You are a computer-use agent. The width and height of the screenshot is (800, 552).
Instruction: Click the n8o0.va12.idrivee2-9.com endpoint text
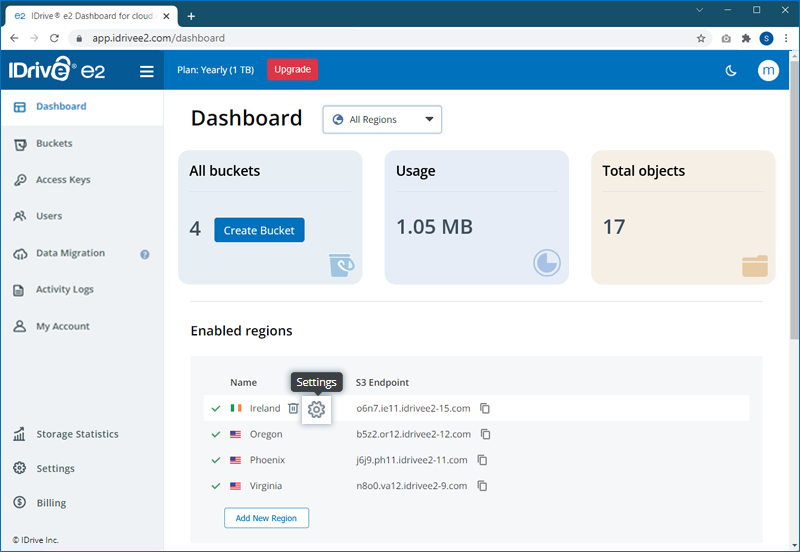click(412, 486)
